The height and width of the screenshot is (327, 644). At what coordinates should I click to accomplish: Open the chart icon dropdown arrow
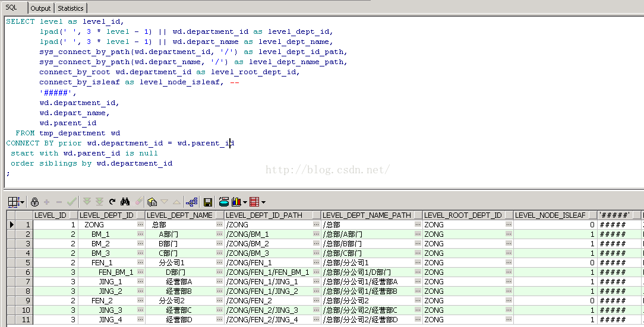[245, 202]
